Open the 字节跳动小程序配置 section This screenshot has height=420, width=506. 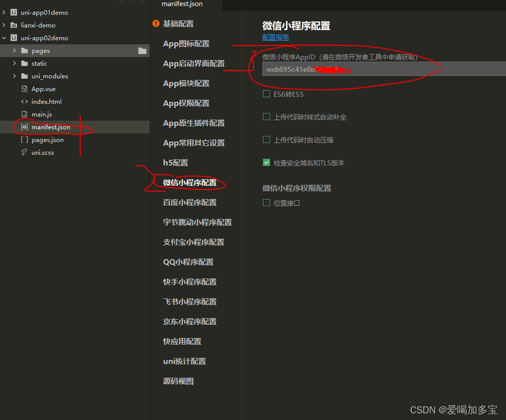[198, 222]
